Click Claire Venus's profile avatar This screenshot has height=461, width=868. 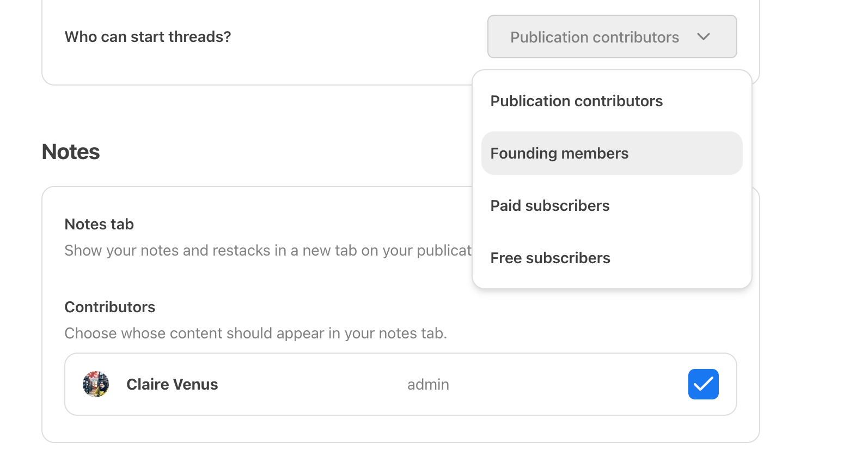point(96,384)
